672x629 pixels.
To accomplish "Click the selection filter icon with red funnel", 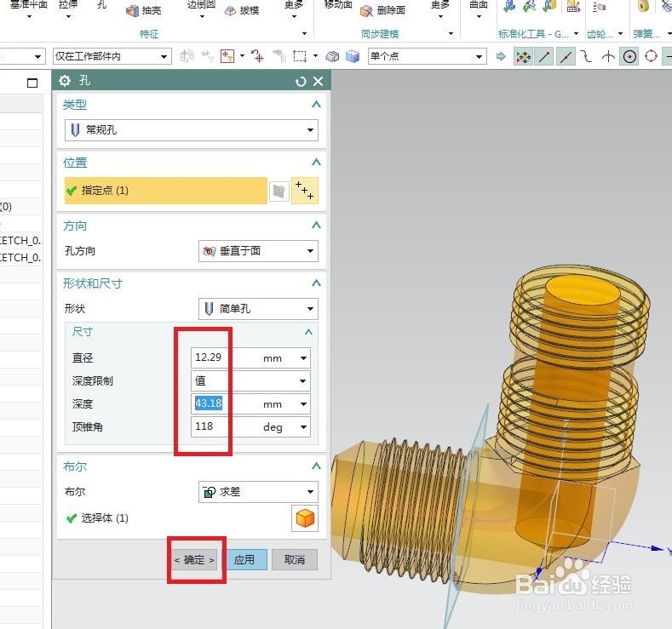I will [x=227, y=56].
